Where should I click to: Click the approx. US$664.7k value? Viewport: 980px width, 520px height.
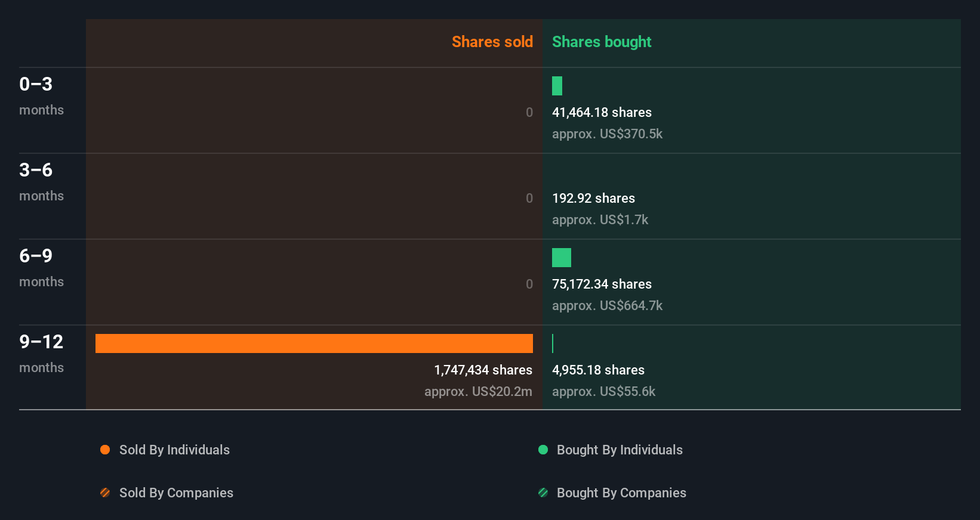coord(607,306)
